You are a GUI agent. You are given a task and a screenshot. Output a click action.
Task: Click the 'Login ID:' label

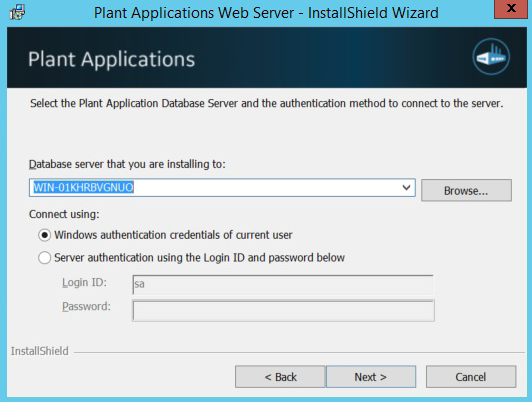click(84, 283)
